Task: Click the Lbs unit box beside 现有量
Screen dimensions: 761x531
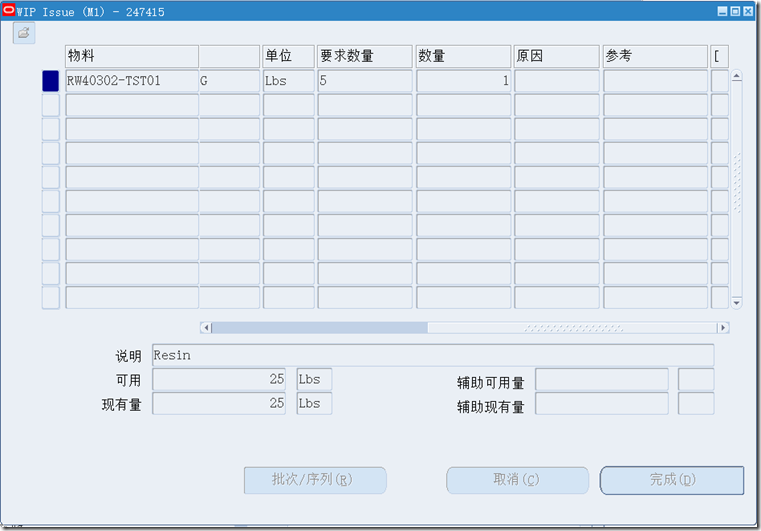Action: [314, 403]
